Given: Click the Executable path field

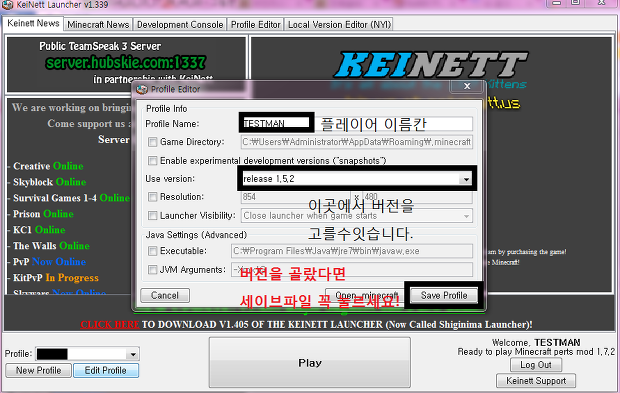Looking at the screenshot, I should 352,251.
